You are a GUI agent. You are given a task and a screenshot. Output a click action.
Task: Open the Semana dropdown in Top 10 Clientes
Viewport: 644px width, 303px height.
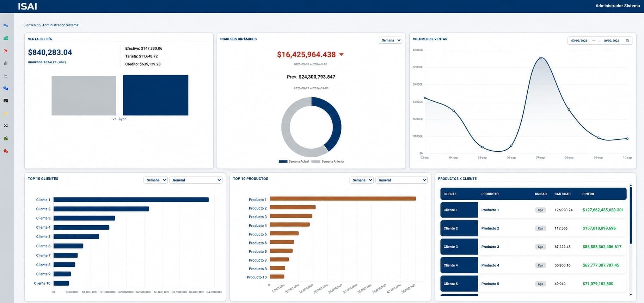(x=155, y=180)
